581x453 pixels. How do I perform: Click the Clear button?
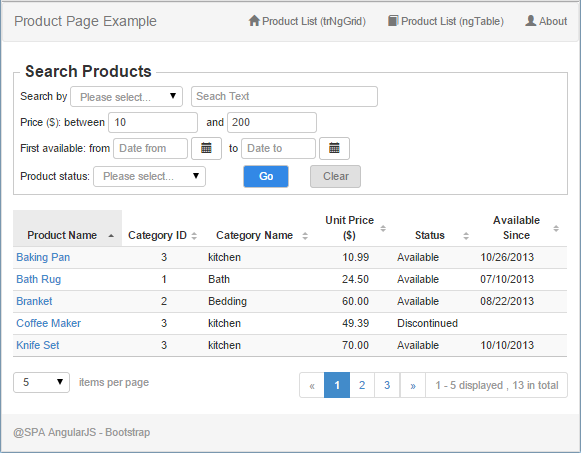tap(335, 176)
